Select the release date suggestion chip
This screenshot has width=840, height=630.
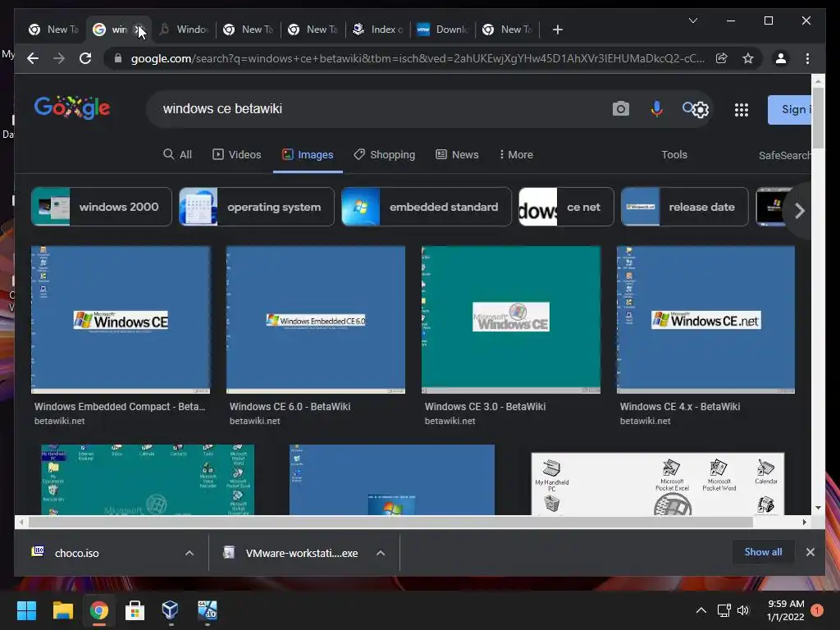click(x=685, y=207)
